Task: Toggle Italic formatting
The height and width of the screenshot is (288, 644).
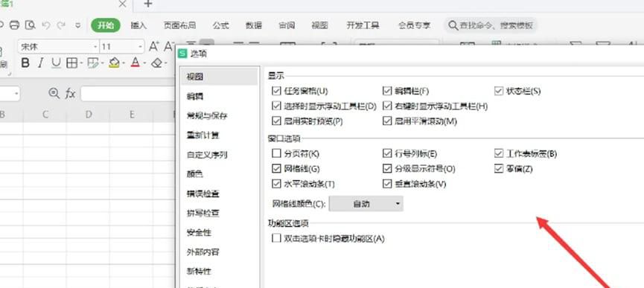Action: (40, 63)
